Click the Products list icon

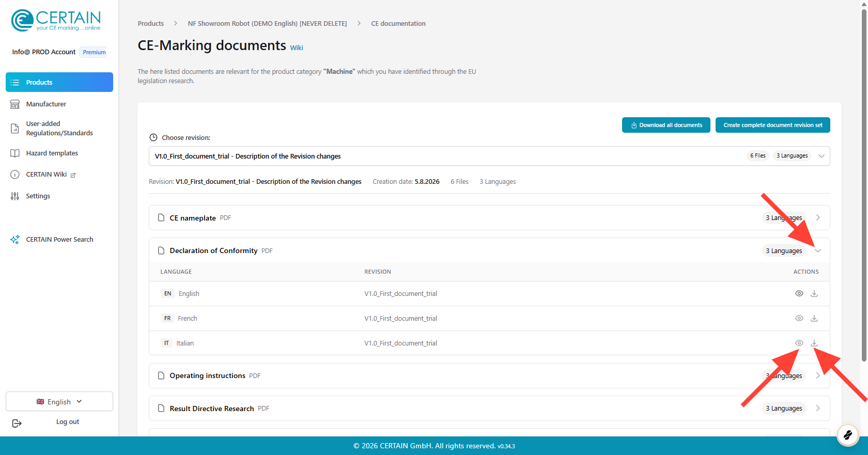(15, 83)
